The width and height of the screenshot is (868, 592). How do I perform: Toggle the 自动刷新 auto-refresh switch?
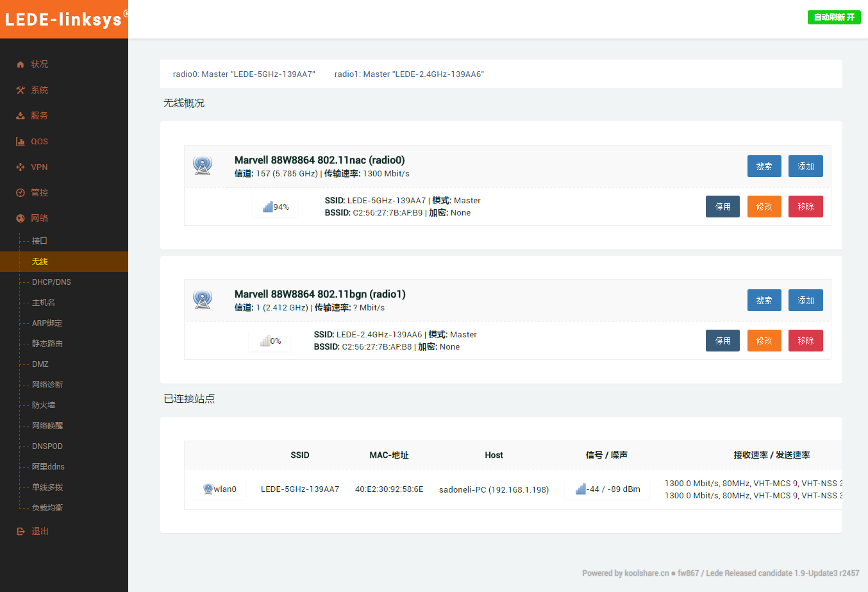tap(833, 17)
